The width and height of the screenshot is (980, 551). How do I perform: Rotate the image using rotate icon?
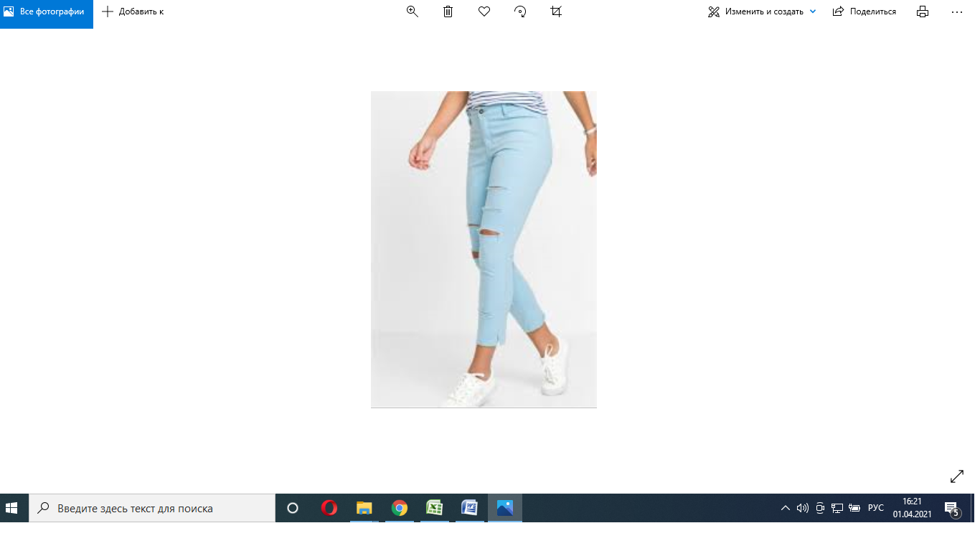pos(521,11)
